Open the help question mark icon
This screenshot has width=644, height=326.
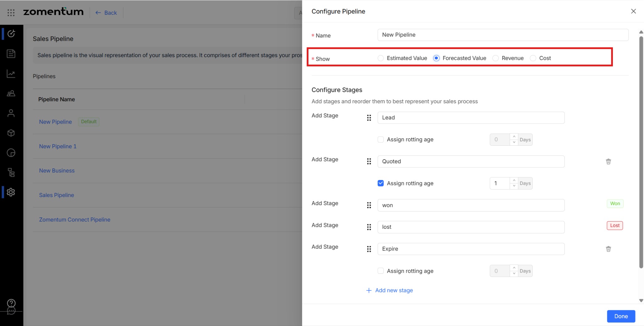click(11, 303)
